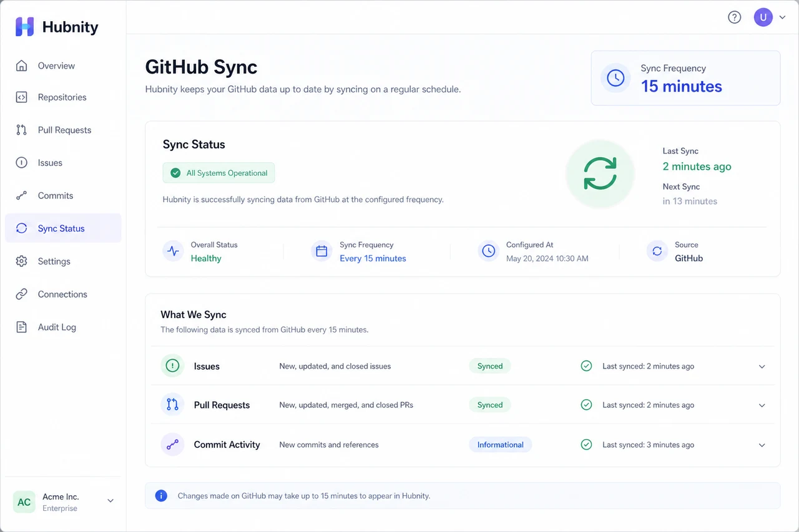Image resolution: width=799 pixels, height=532 pixels.
Task: Click the blue info icon in the notice banner
Action: (161, 496)
